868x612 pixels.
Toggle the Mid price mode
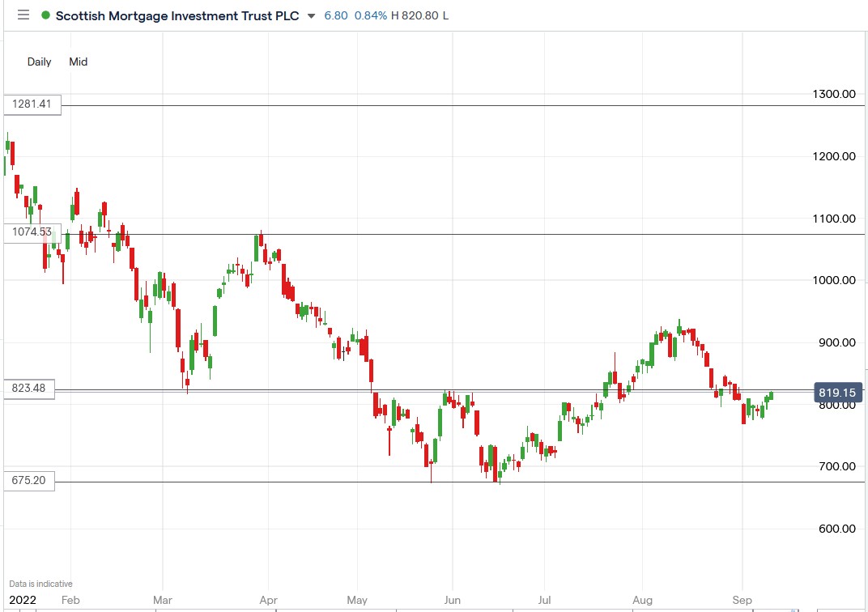pos(78,62)
